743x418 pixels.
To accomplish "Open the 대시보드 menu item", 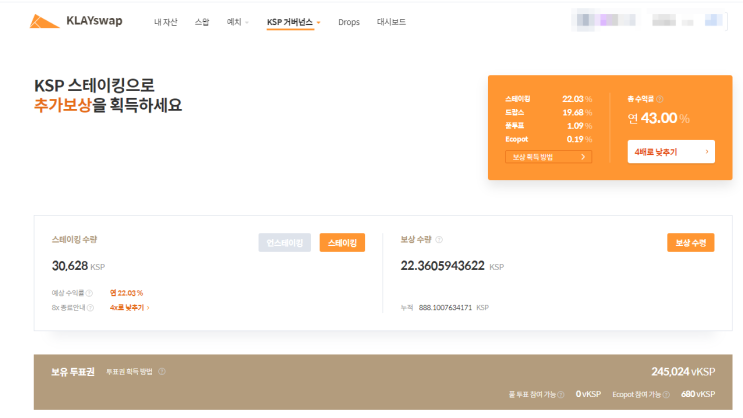I will click(391, 22).
